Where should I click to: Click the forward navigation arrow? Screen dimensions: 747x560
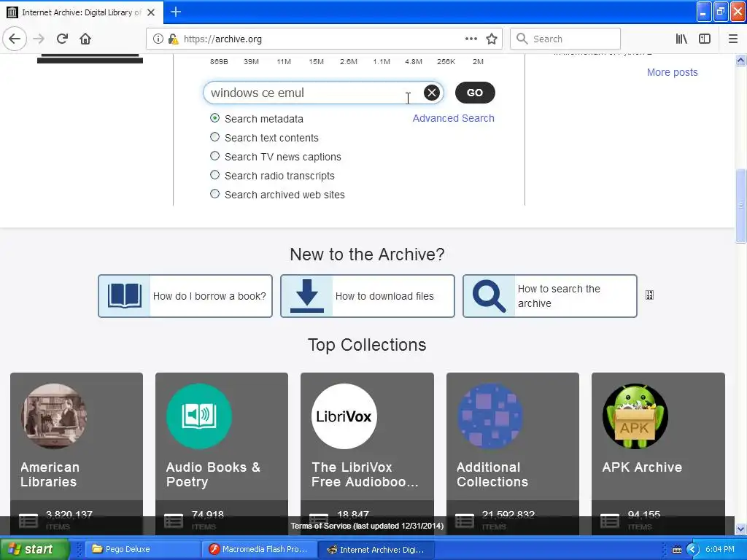(x=39, y=39)
